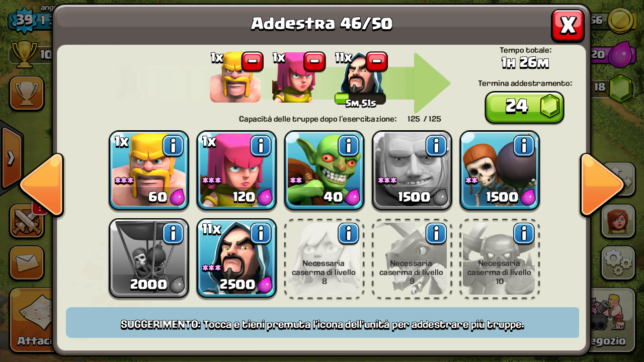Select the Goblin troop card
Screen dimensions: 644x362
click(x=324, y=170)
